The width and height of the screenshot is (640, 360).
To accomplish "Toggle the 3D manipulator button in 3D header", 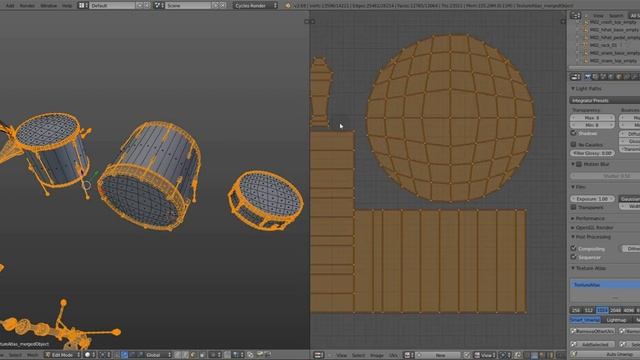I will (x=117, y=355).
